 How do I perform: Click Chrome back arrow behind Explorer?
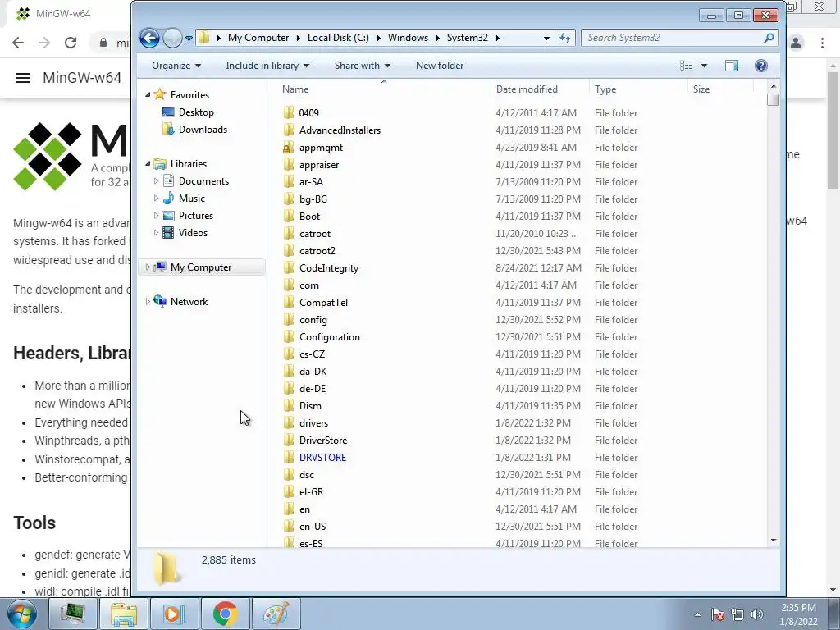click(18, 43)
